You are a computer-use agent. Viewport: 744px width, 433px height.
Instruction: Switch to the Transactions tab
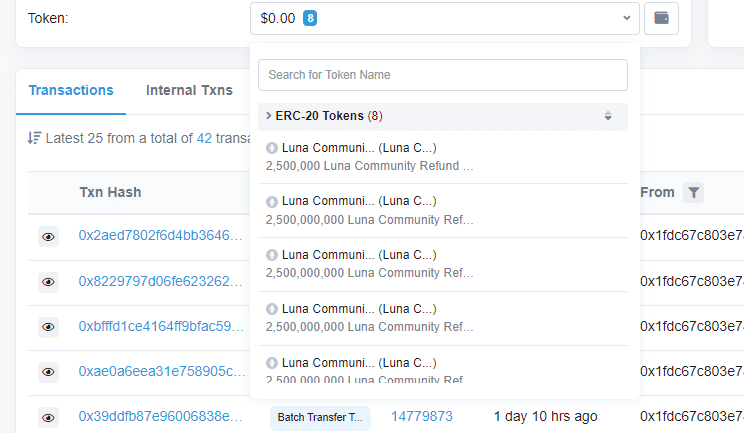71,90
